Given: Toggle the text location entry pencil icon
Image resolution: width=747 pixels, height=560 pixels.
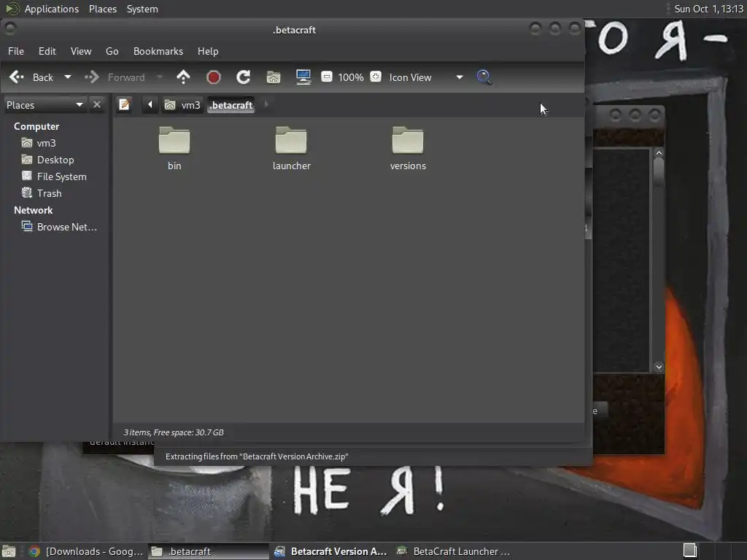Looking at the screenshot, I should (x=124, y=104).
